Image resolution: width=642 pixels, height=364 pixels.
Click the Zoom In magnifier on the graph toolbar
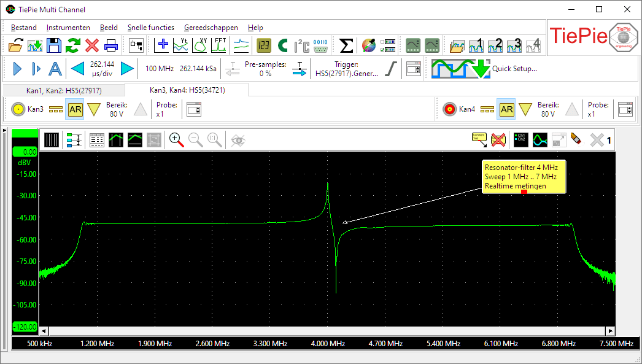176,140
